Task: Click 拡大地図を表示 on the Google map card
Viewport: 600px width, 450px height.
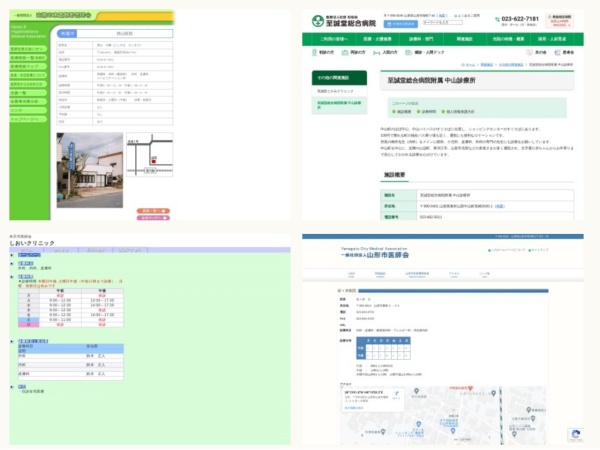Action: (354, 408)
